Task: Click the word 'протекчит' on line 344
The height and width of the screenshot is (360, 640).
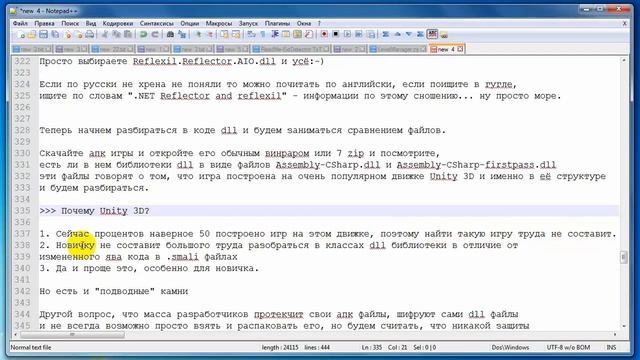Action: pyautogui.click(x=279, y=314)
